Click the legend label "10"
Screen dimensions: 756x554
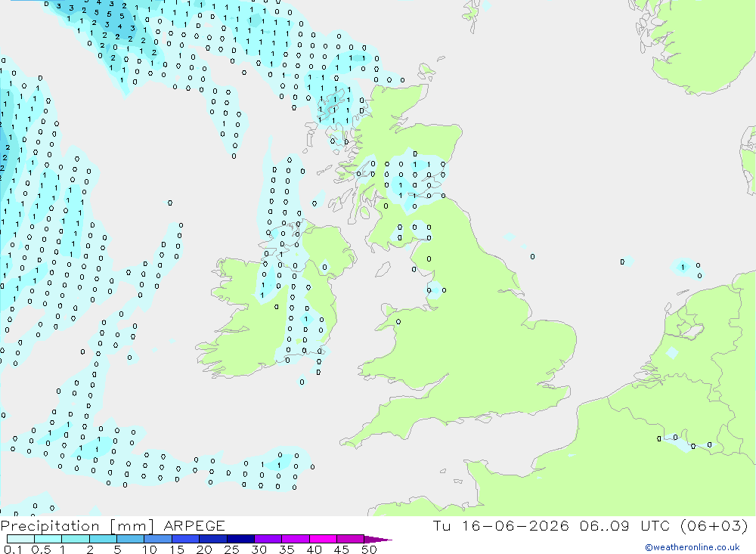[x=150, y=549]
